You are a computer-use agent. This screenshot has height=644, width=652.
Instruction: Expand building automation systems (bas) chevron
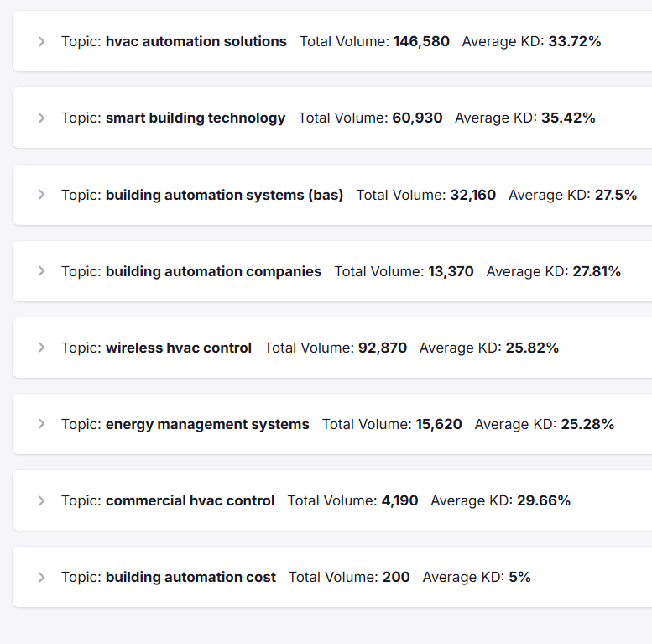(41, 195)
